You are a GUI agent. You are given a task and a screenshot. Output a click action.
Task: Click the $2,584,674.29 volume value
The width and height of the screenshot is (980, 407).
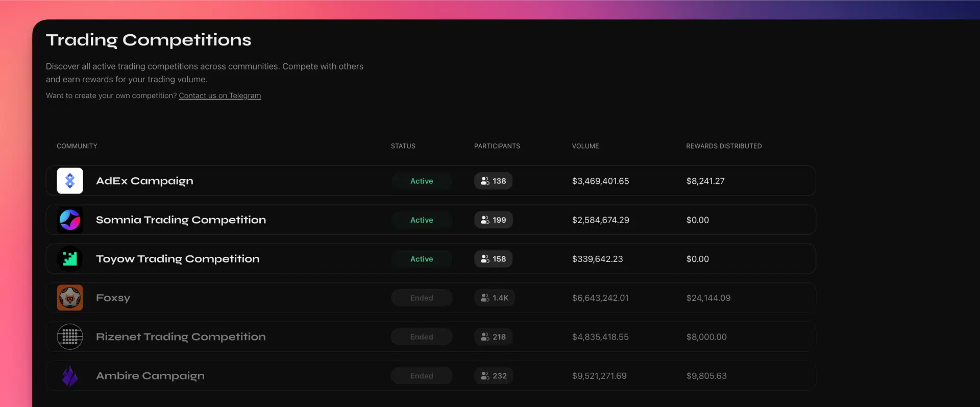coord(600,220)
